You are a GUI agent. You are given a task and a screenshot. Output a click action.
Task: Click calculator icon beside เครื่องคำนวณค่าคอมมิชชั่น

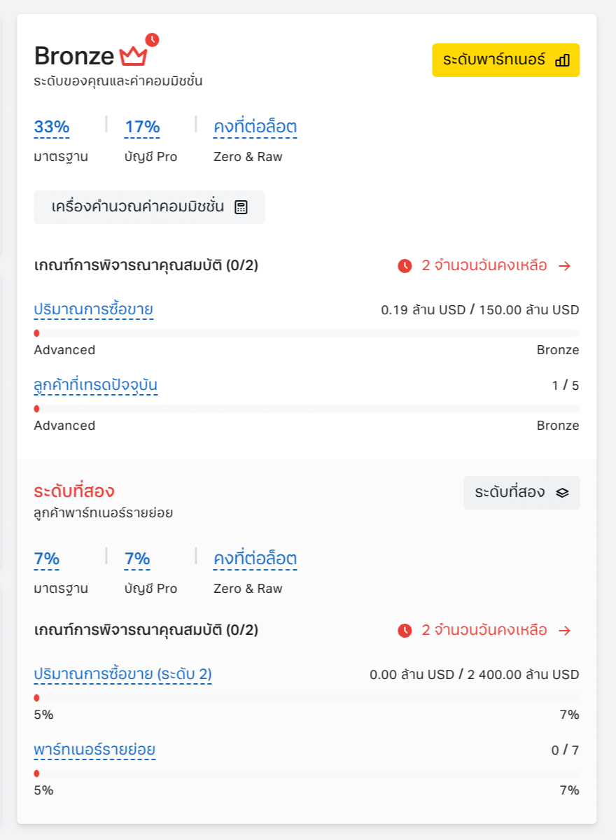[x=241, y=207]
